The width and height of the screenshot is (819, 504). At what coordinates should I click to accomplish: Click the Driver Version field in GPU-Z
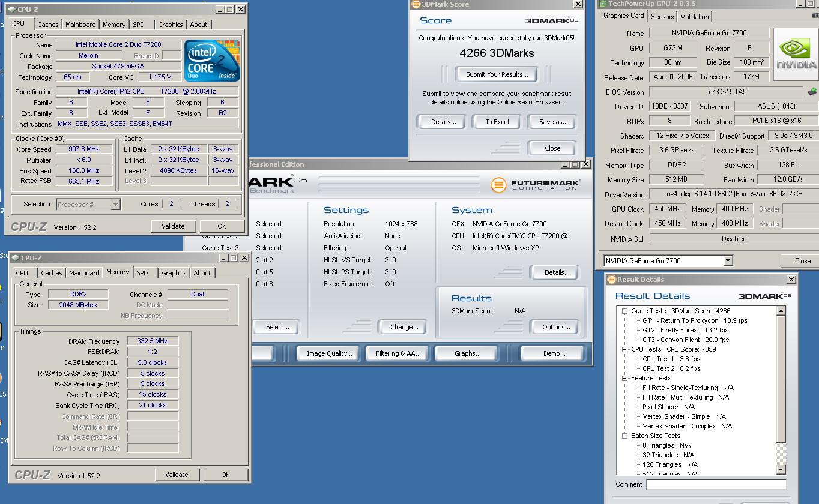coord(734,194)
